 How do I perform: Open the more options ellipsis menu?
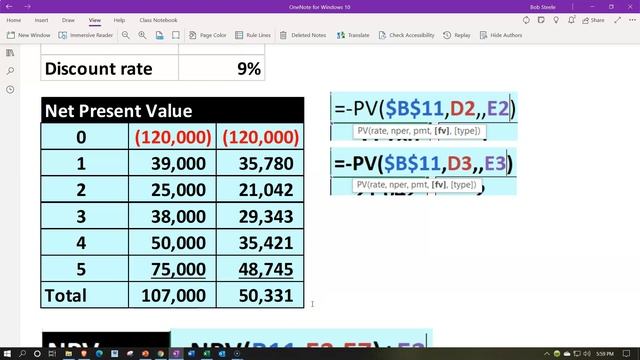click(x=632, y=20)
